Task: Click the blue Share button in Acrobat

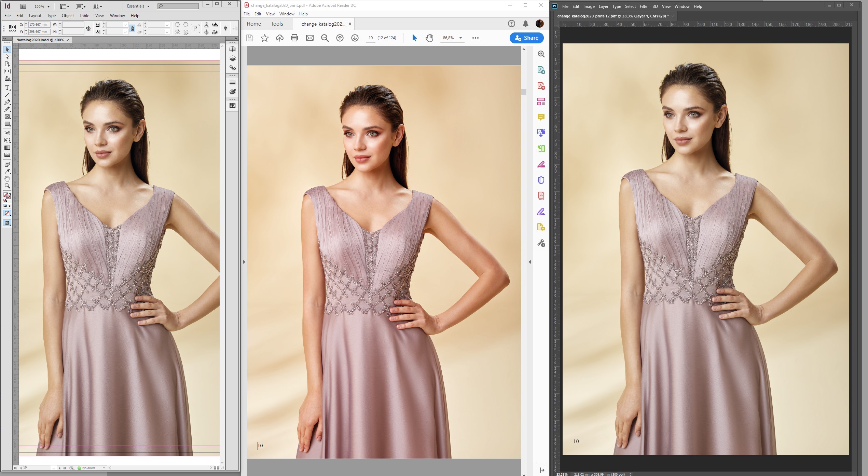Action: click(526, 38)
